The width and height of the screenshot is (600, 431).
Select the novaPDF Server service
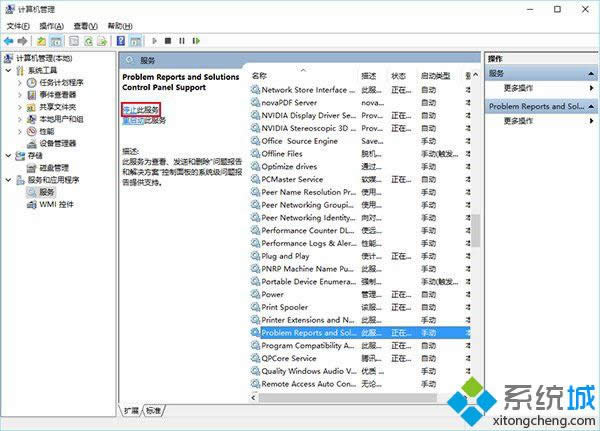click(x=360, y=103)
